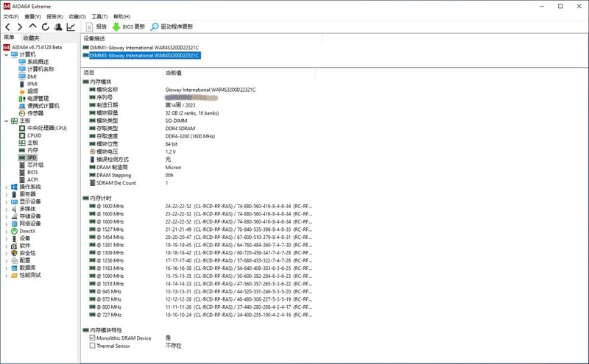Open the 报告(R) menu
The height and width of the screenshot is (364, 589).
54,16
